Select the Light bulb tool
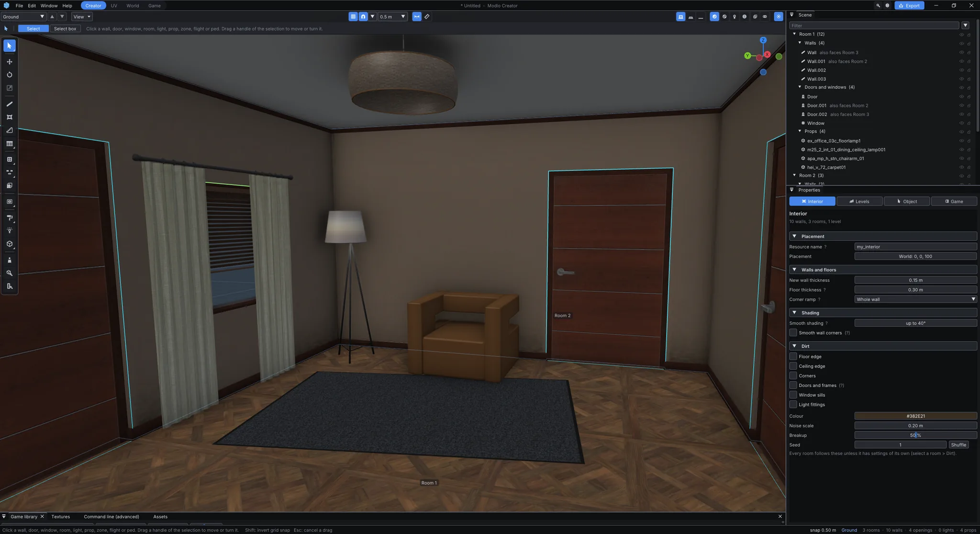Image resolution: width=980 pixels, height=534 pixels. click(10, 231)
